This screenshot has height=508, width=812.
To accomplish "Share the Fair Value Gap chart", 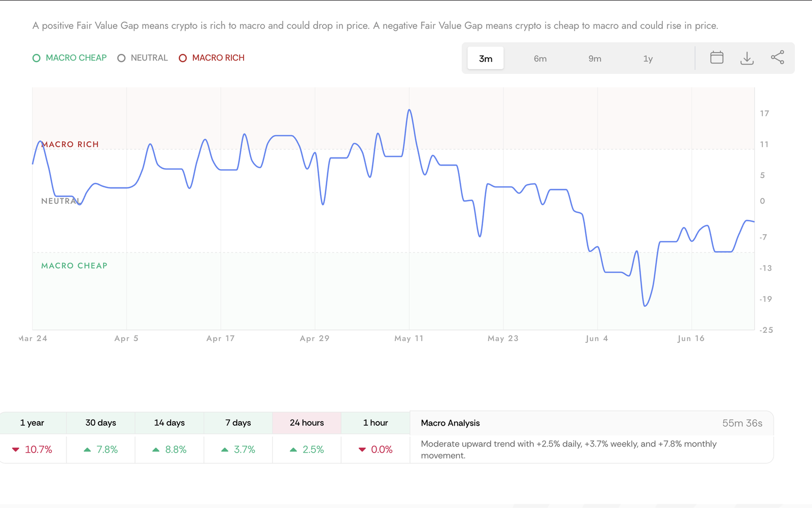I will click(x=777, y=57).
